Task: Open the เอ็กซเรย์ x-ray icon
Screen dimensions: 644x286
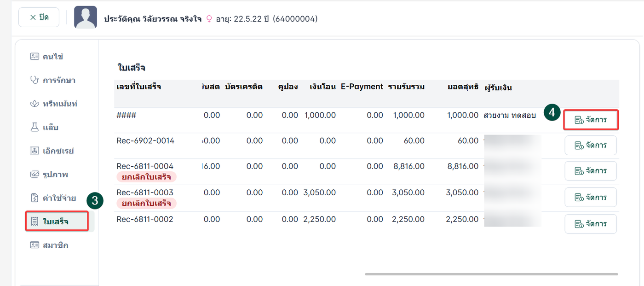Action: pos(34,151)
